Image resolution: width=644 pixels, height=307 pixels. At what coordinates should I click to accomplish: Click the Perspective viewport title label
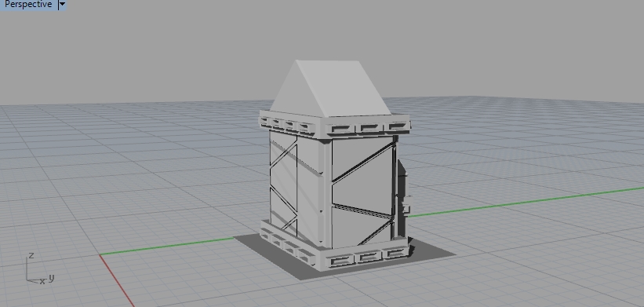[28, 5]
